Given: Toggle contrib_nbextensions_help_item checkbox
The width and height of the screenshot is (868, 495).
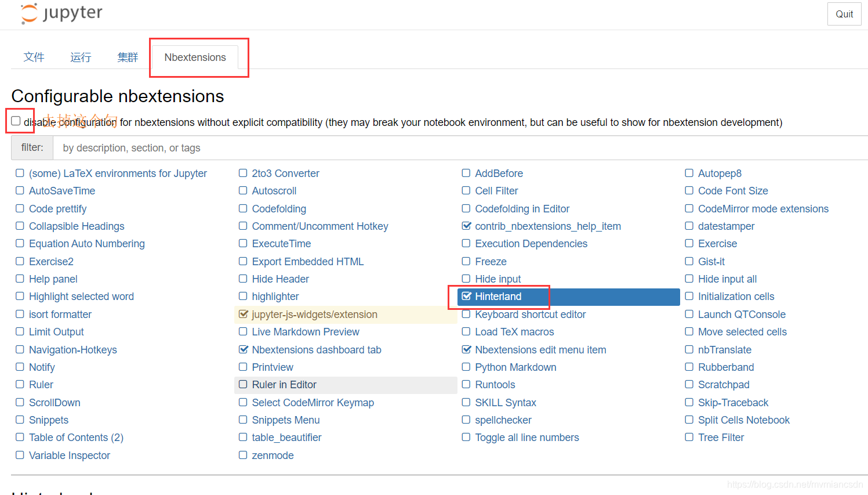Looking at the screenshot, I should [x=466, y=226].
